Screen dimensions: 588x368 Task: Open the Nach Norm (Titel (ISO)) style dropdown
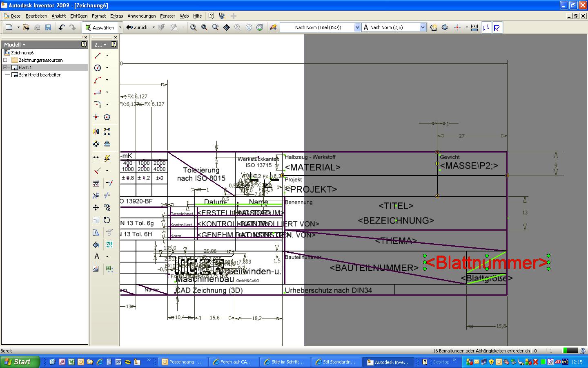tap(357, 27)
